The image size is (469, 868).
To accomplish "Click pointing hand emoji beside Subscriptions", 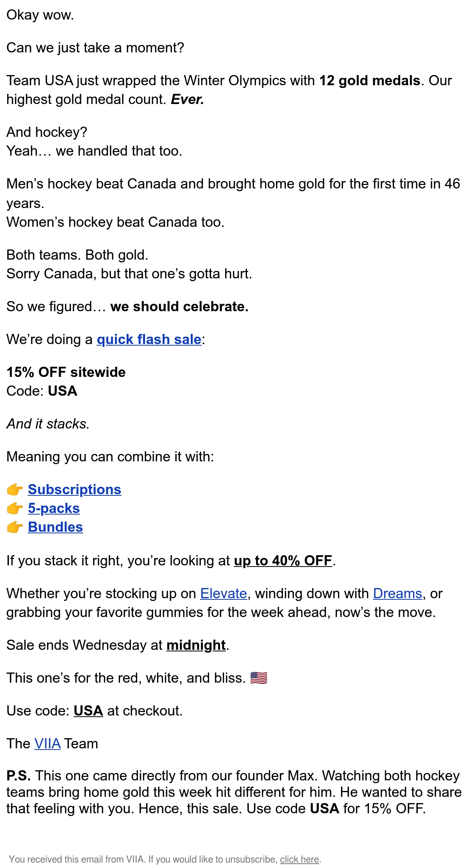I will (x=15, y=490).
